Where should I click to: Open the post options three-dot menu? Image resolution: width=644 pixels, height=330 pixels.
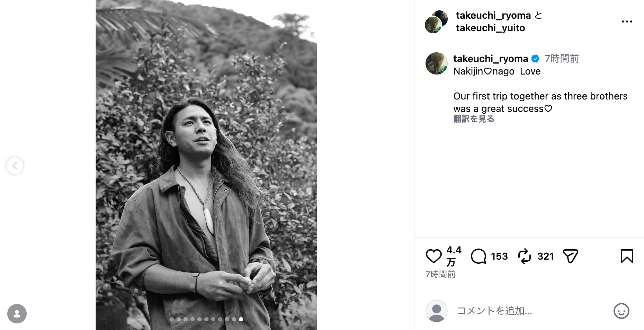pos(627,21)
